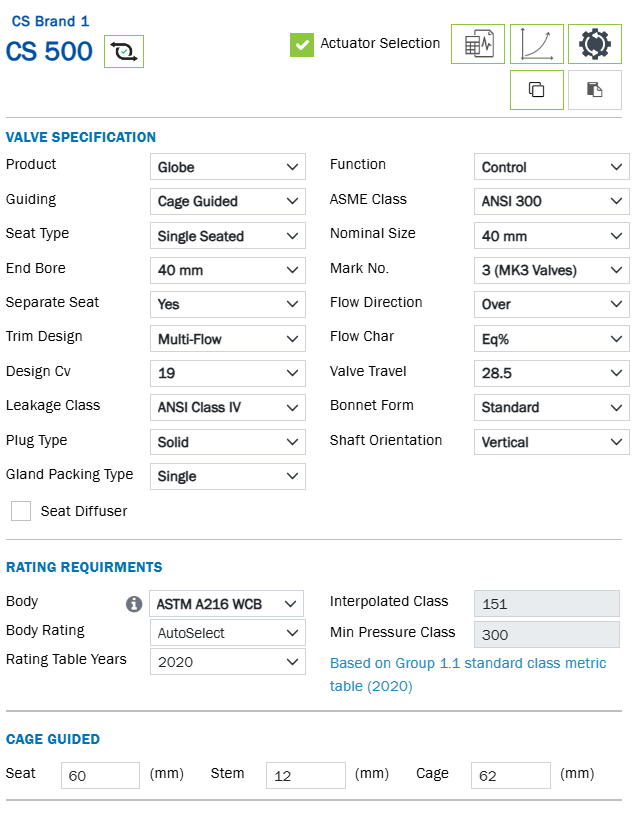This screenshot has width=639, height=815.
Task: Enable the Seat Diffuser checkbox
Action: point(21,511)
